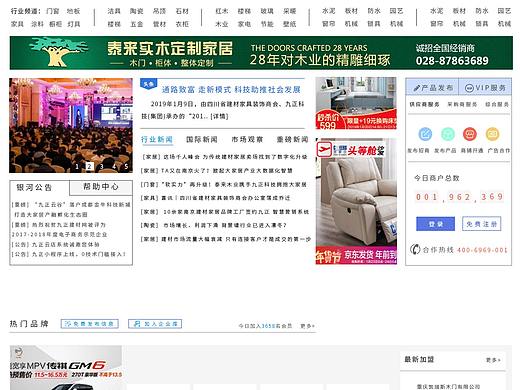Image resolution: width=520 pixels, height=390 pixels.
Task: Switch to the 国际新闻 tab
Action: point(202,139)
